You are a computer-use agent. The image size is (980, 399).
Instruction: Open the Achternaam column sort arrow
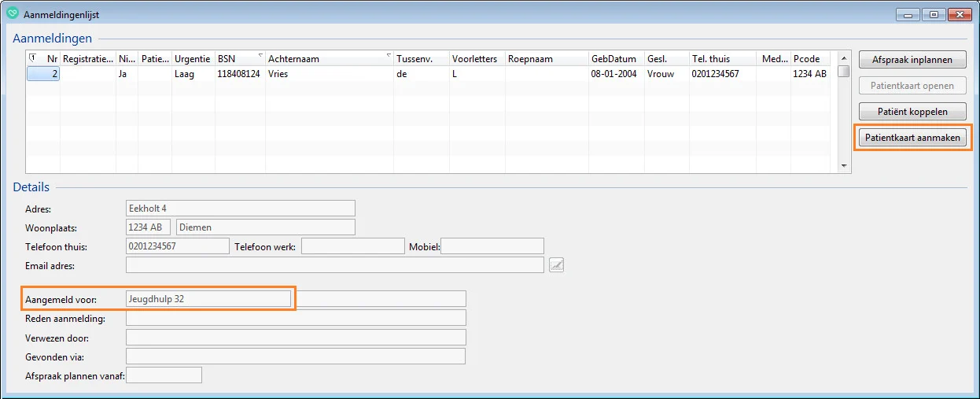pos(389,56)
